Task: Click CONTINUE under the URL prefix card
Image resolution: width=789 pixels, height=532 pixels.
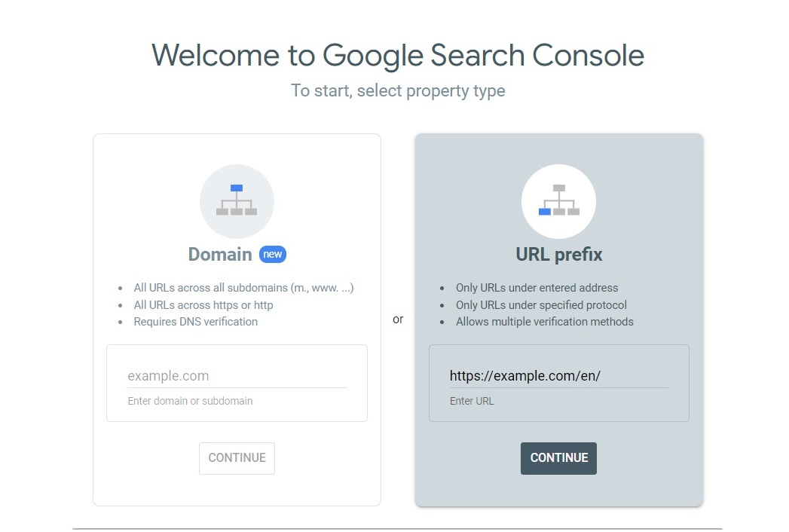Action: click(558, 457)
